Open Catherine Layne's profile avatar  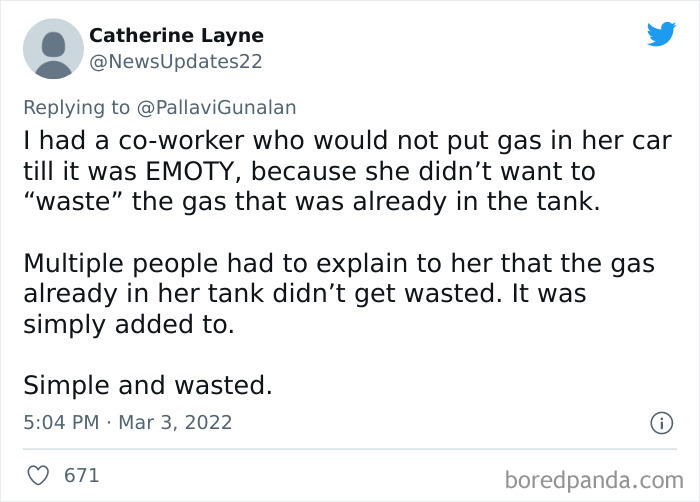pos(52,48)
